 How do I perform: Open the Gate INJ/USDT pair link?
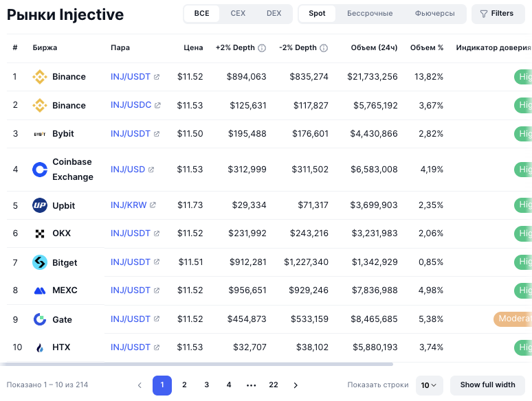(x=131, y=319)
